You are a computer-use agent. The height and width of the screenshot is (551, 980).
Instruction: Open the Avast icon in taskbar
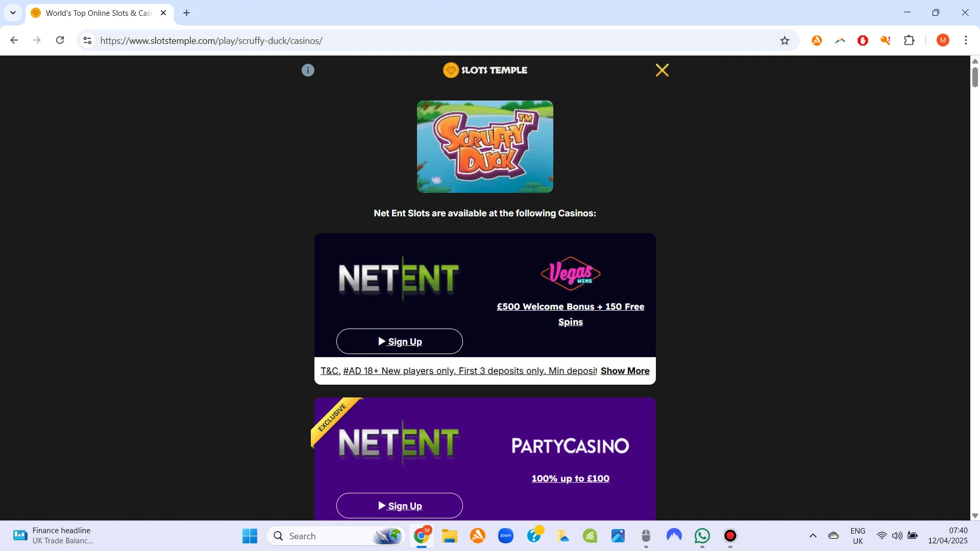click(478, 536)
